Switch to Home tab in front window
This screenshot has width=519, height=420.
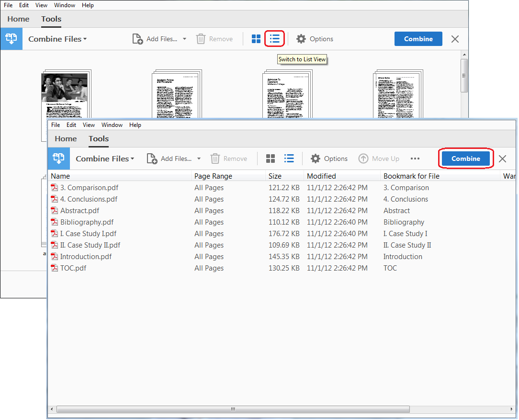tap(66, 139)
